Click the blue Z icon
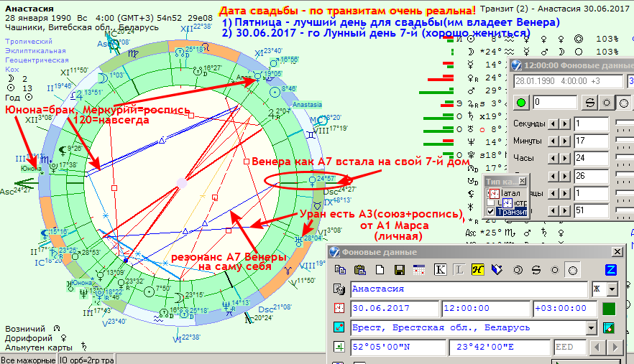634x364 pixels. point(610,270)
